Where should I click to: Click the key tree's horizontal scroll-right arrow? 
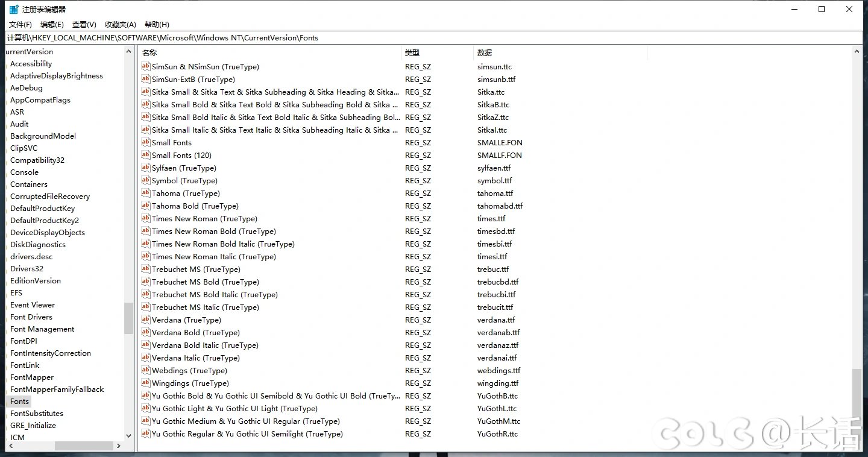click(x=119, y=446)
